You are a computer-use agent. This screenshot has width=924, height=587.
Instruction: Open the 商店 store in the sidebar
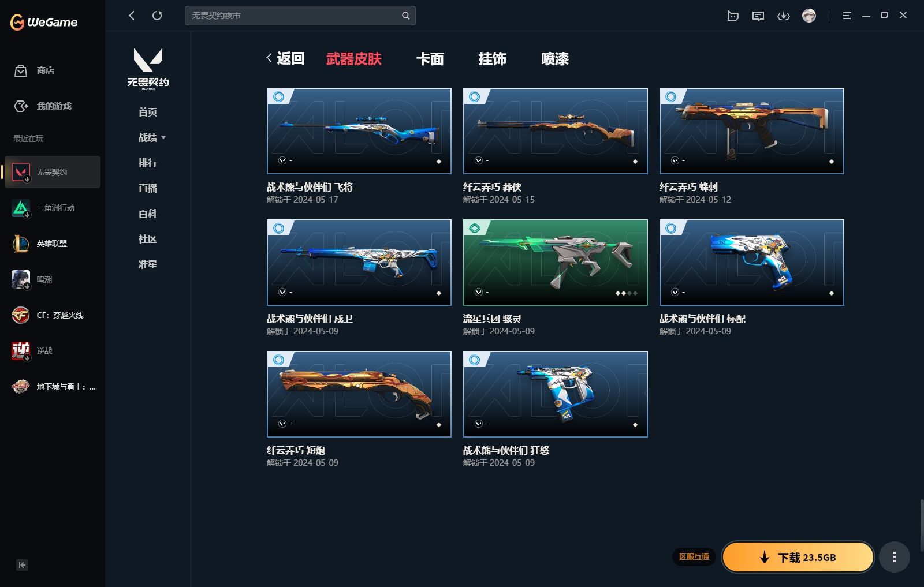coord(45,70)
